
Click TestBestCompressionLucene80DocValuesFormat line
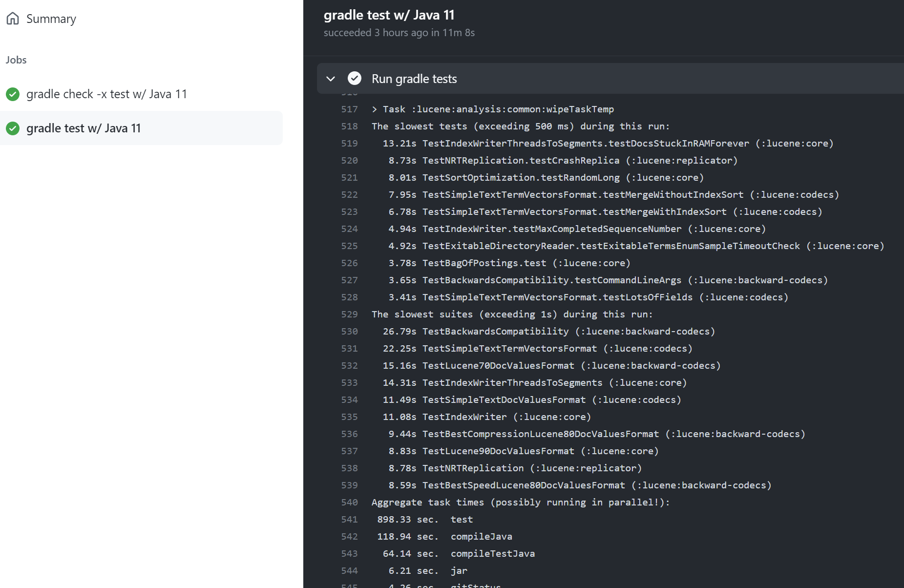(x=597, y=434)
